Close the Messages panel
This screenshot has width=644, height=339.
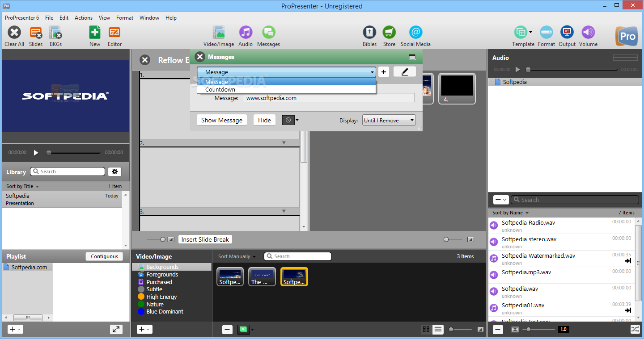click(x=200, y=57)
